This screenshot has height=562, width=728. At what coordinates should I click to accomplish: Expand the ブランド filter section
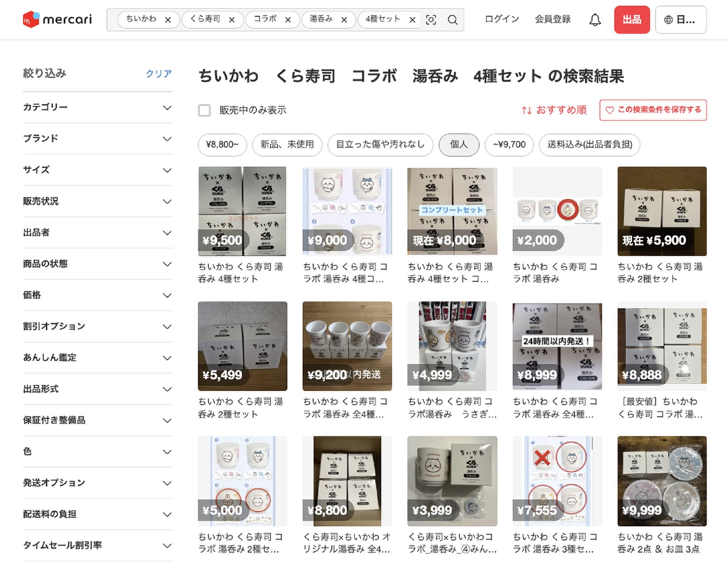(97, 138)
